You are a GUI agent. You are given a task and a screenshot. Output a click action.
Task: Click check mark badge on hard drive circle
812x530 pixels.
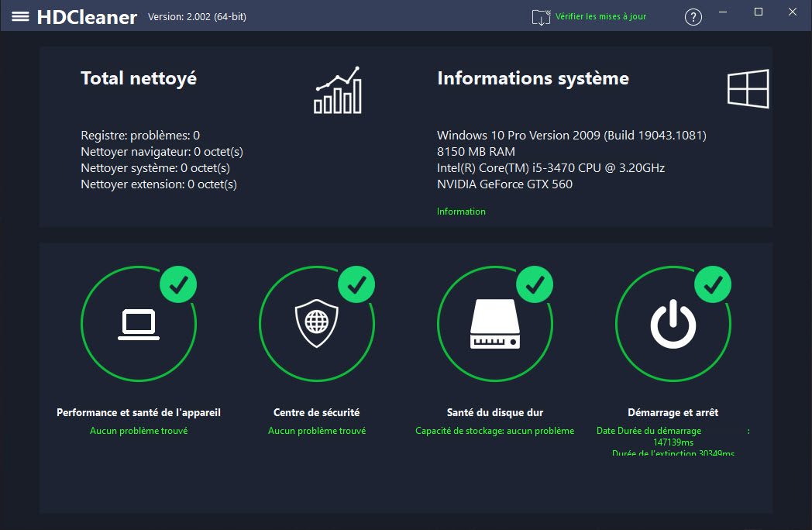[x=535, y=284]
